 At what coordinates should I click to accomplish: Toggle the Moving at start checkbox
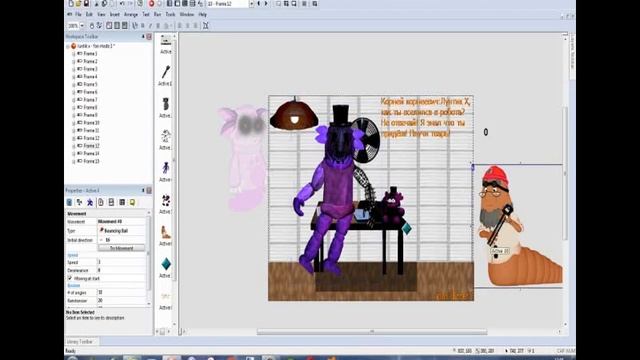pyautogui.click(x=70, y=278)
